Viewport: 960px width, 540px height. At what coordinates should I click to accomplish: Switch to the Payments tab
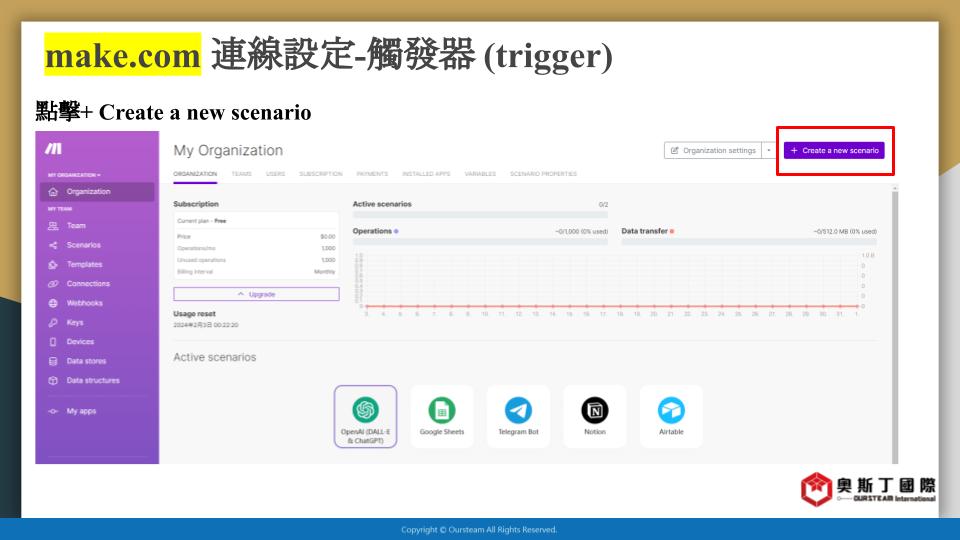372,174
